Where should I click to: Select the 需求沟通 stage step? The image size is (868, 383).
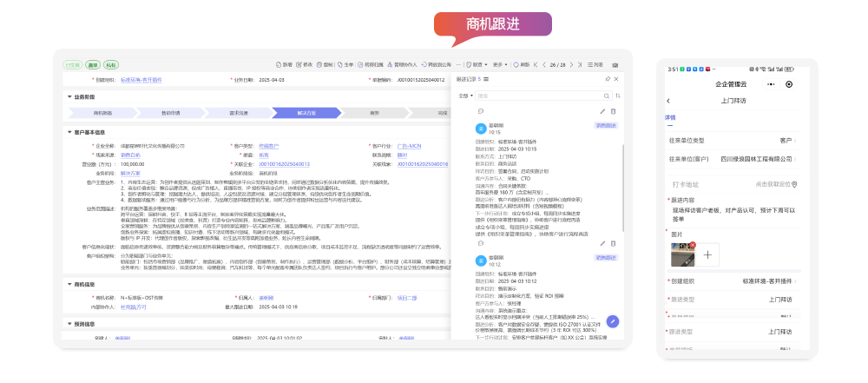pyautogui.click(x=239, y=113)
